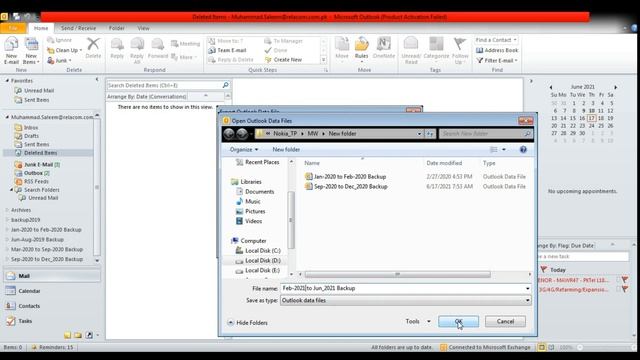
Task: Select Jan-2020 to Feb-2020 Backup file
Action: [x=350, y=177]
